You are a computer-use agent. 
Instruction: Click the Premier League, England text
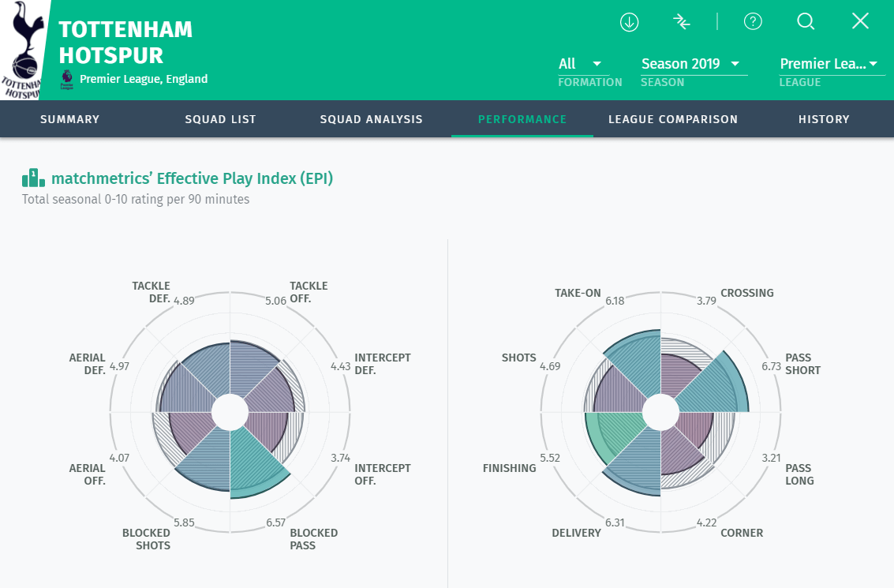pos(144,79)
